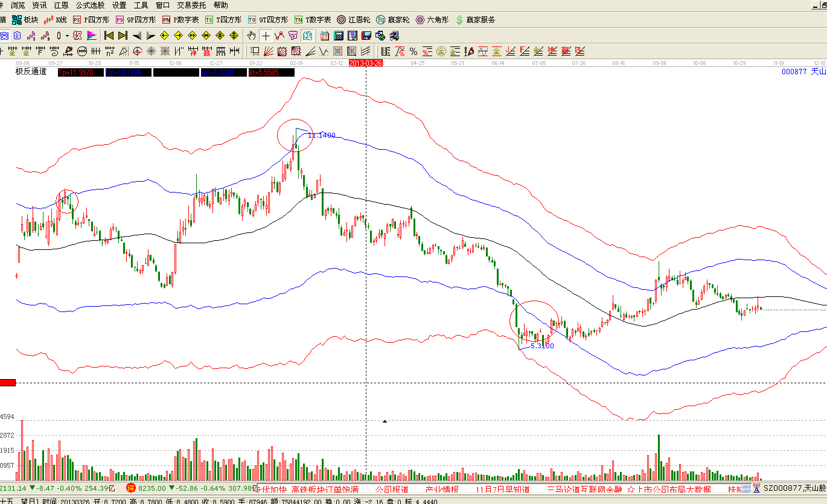Open the 交易委托 menu
This screenshot has height=504, width=827.
pos(191,5)
